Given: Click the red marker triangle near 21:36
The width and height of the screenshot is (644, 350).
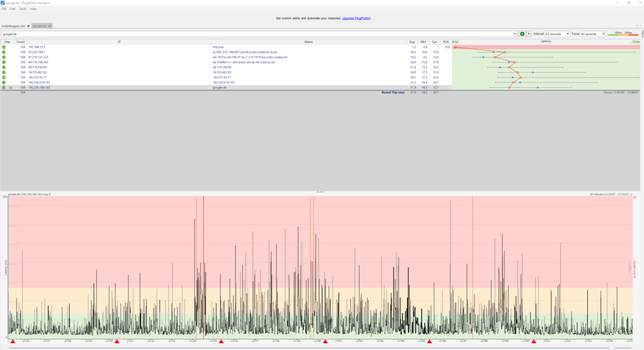Looking at the screenshot, I should (x=221, y=341).
